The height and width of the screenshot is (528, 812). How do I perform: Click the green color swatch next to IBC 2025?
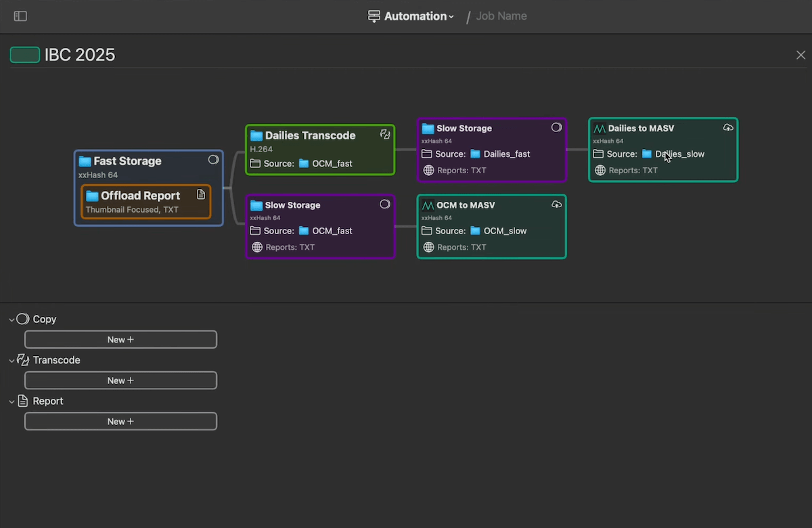tap(25, 55)
